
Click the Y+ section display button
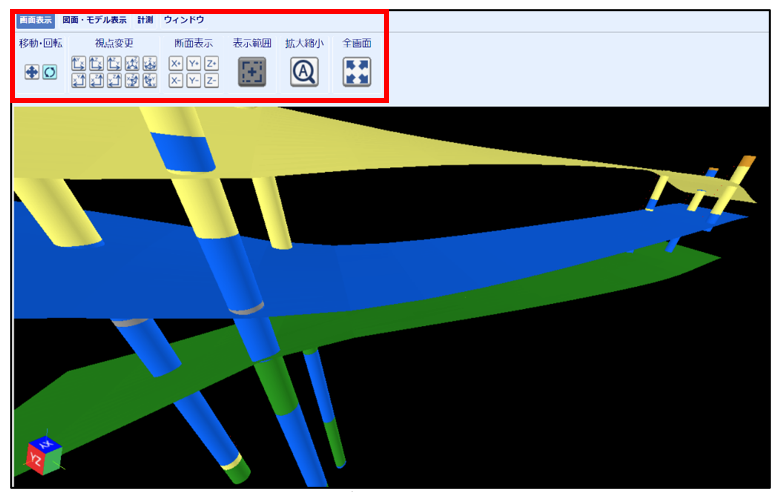point(194,63)
